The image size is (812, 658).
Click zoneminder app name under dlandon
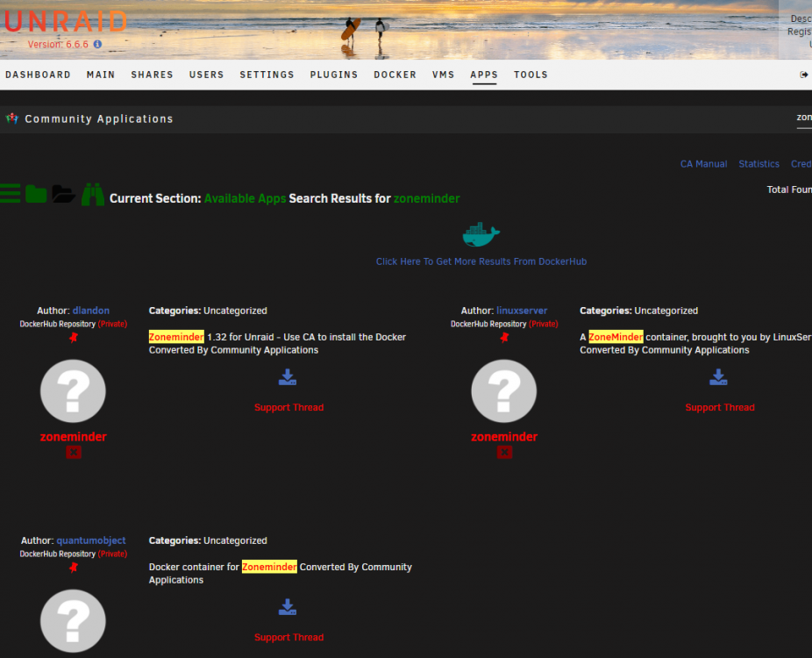click(74, 437)
